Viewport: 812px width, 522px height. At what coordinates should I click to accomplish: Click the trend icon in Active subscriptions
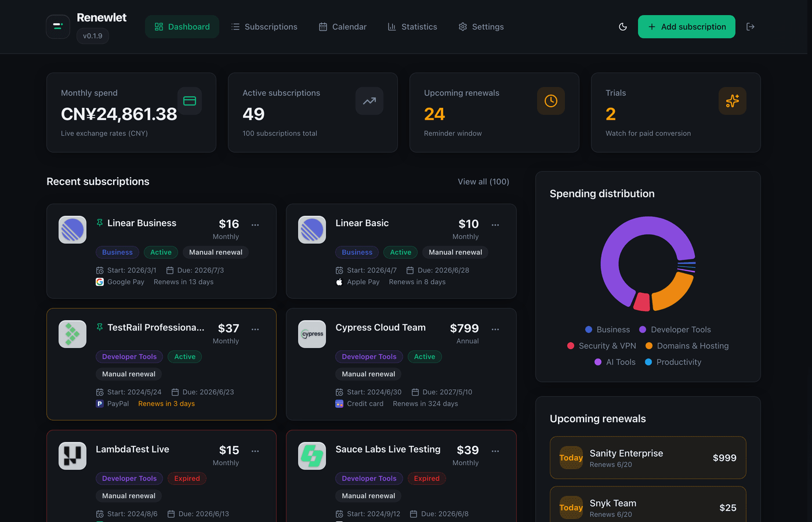369,101
